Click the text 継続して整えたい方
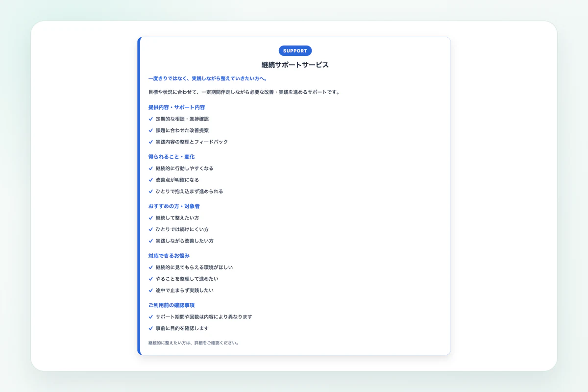The height and width of the screenshot is (392, 588). tap(177, 218)
